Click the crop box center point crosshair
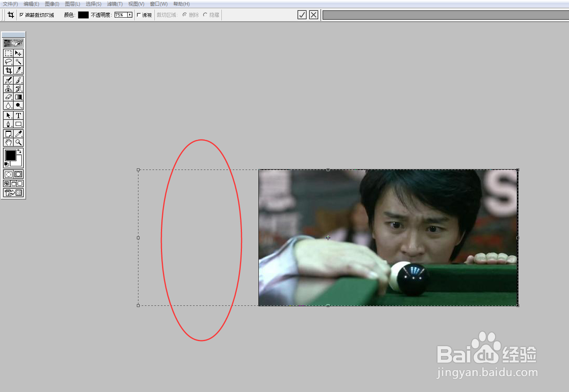Image resolution: width=569 pixels, height=392 pixels. (328, 238)
